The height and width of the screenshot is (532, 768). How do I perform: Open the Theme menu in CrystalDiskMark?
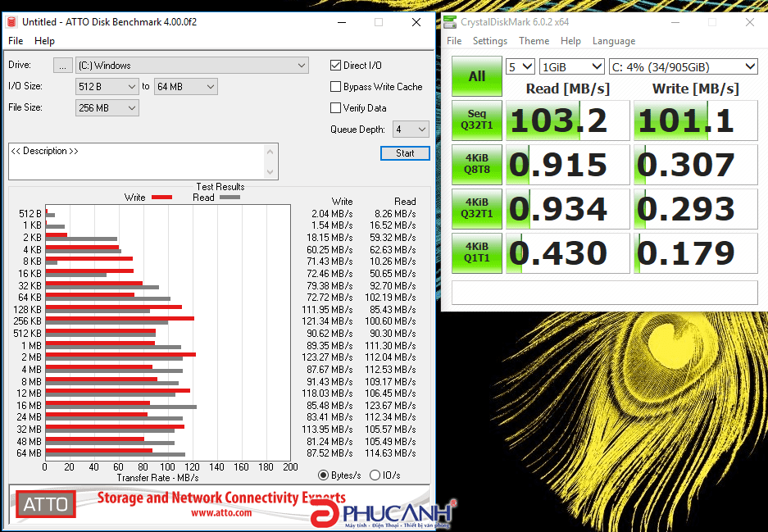click(534, 41)
